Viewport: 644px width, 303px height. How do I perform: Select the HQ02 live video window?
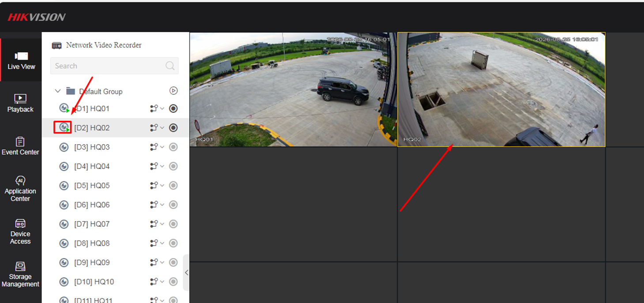(x=501, y=90)
